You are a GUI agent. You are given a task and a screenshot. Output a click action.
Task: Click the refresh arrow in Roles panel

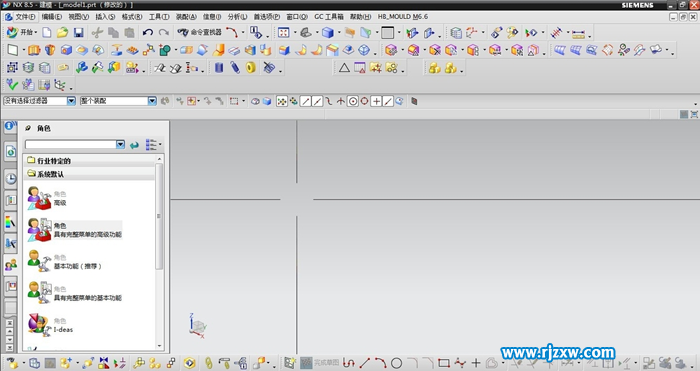pyautogui.click(x=134, y=145)
